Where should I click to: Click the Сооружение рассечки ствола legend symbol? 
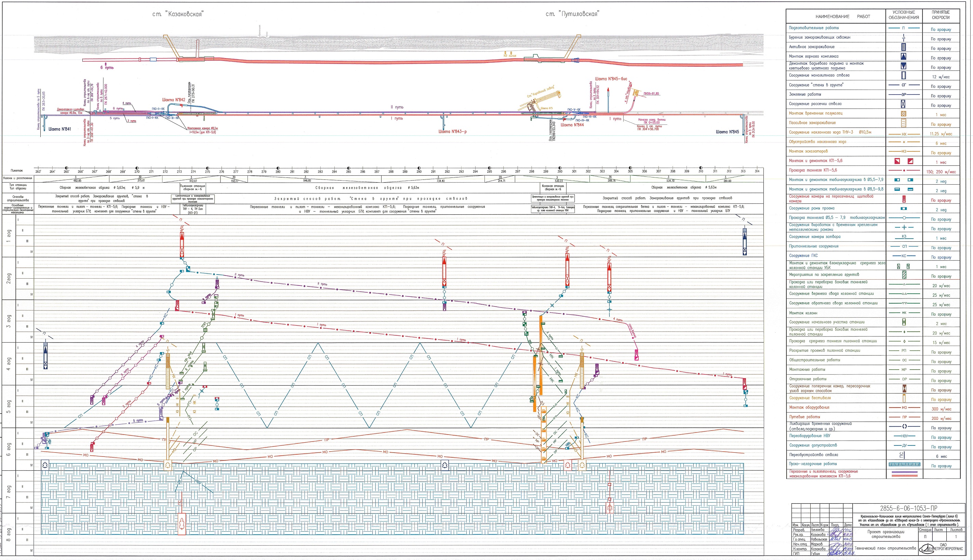pyautogui.click(x=903, y=104)
